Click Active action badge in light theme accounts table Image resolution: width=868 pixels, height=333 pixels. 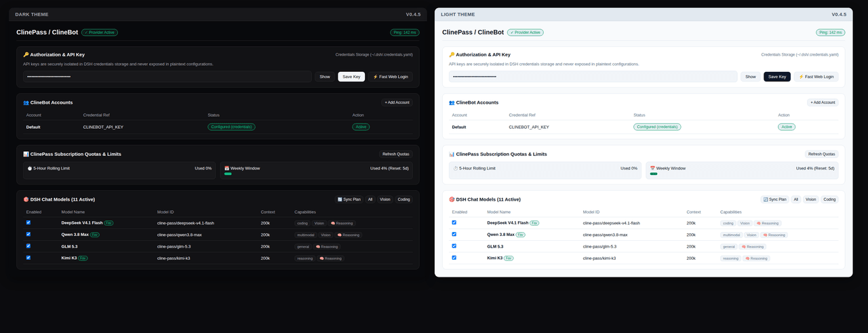787,127
